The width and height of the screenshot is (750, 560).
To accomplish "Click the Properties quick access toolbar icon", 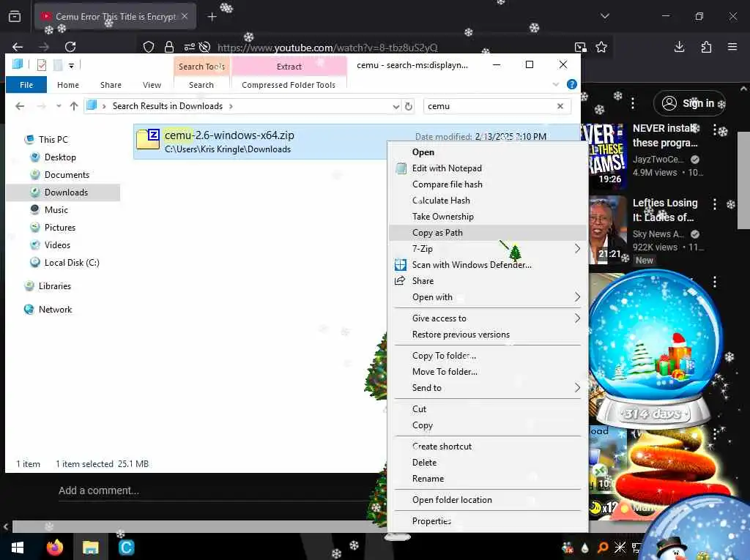I will 42,64.
